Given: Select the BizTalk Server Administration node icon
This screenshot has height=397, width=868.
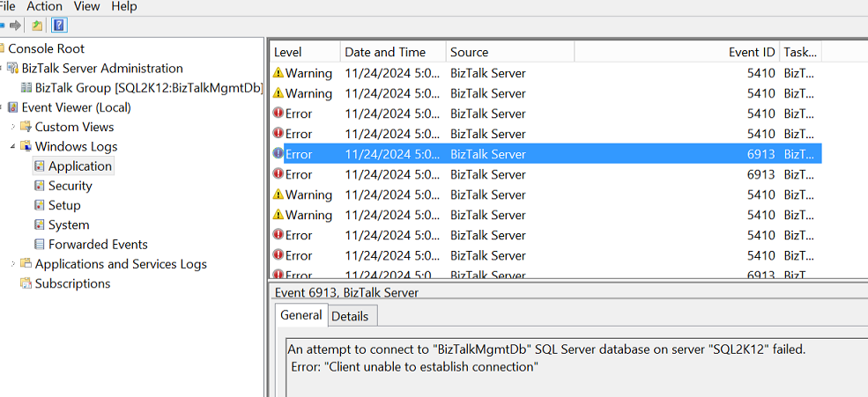Looking at the screenshot, I should [x=13, y=68].
